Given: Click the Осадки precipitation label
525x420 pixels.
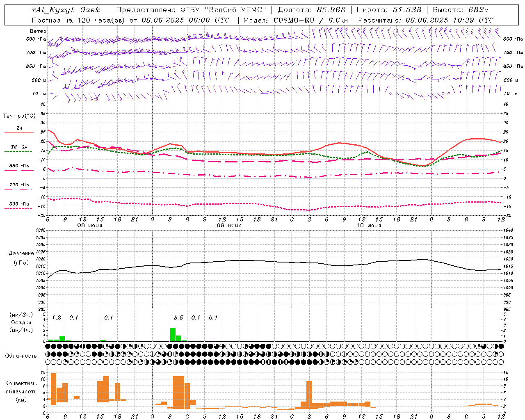Looking at the screenshot, I should coord(21,322).
